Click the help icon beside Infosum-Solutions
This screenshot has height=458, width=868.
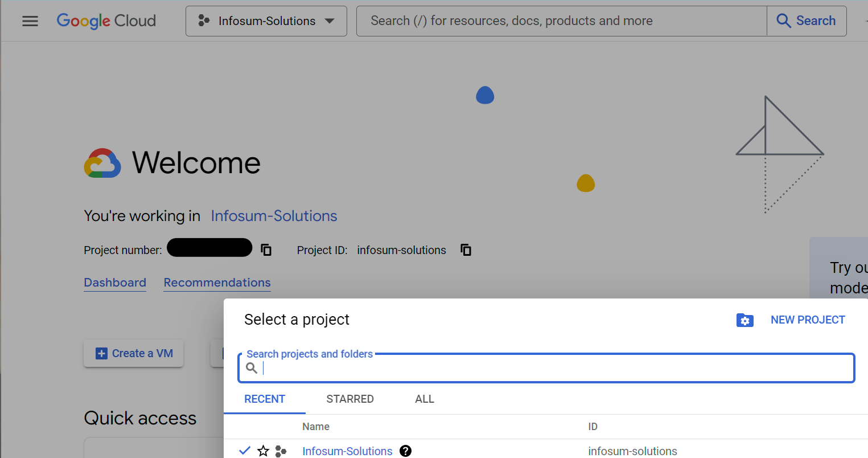point(405,451)
